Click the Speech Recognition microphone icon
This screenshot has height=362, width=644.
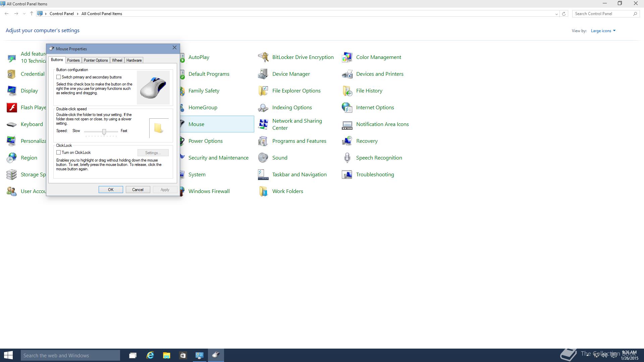pyautogui.click(x=347, y=158)
